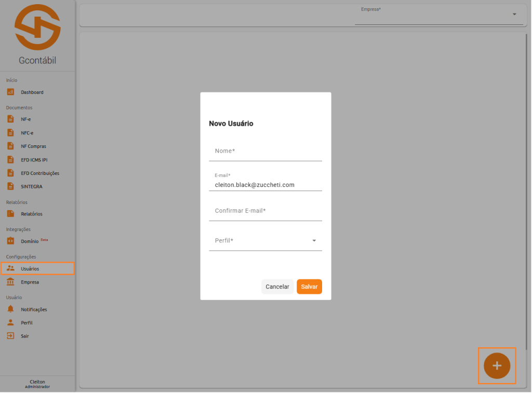
Task: Click the NFC-e document icon
Action: pyautogui.click(x=10, y=132)
